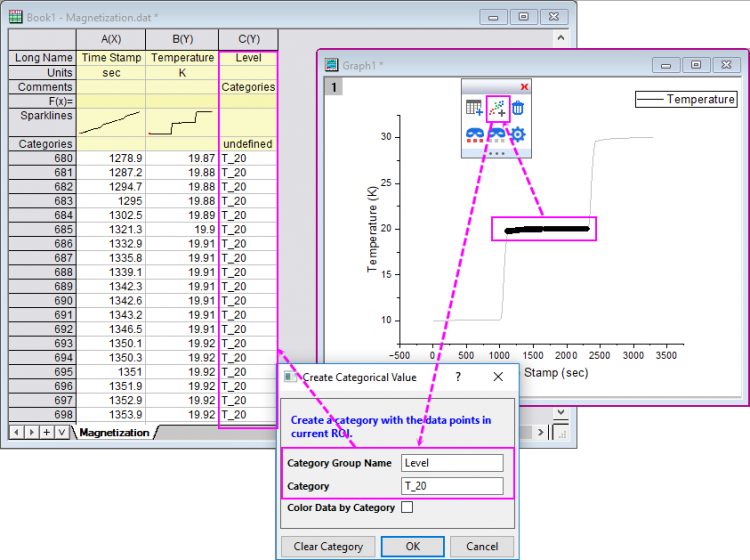Open the mini toolbar gear settings

tap(518, 135)
